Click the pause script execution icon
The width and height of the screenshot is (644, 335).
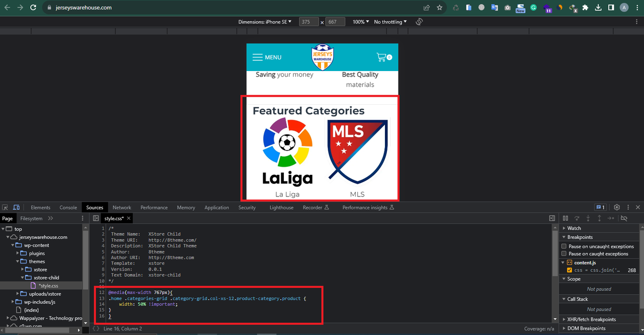click(566, 218)
